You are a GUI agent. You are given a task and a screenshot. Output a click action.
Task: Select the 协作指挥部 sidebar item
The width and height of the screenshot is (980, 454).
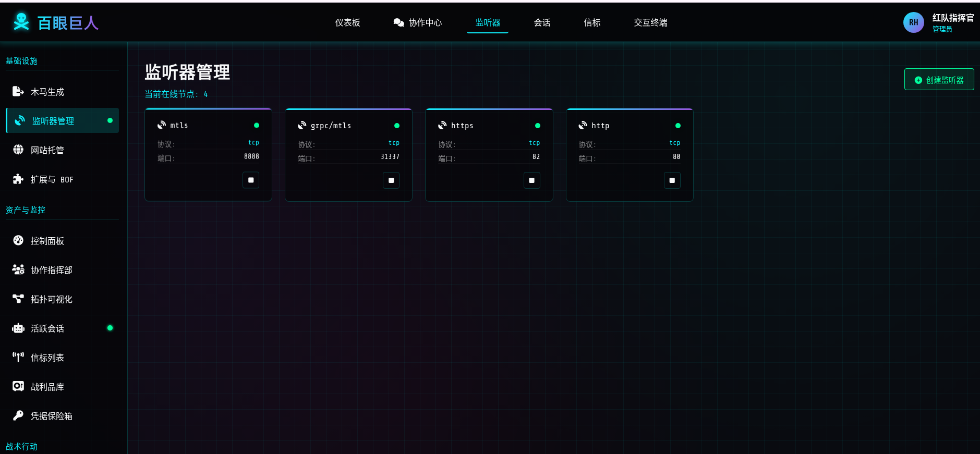(x=51, y=270)
